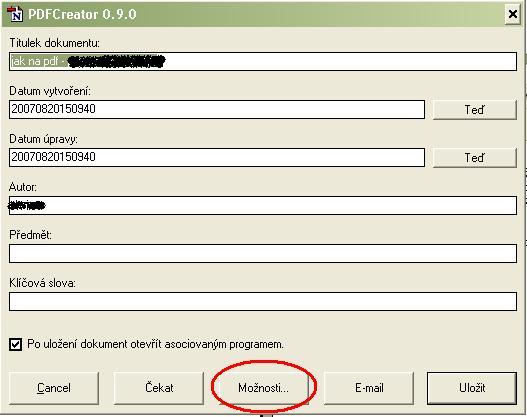
Task: Focus the Titulek dokumentu text field
Action: click(x=263, y=61)
